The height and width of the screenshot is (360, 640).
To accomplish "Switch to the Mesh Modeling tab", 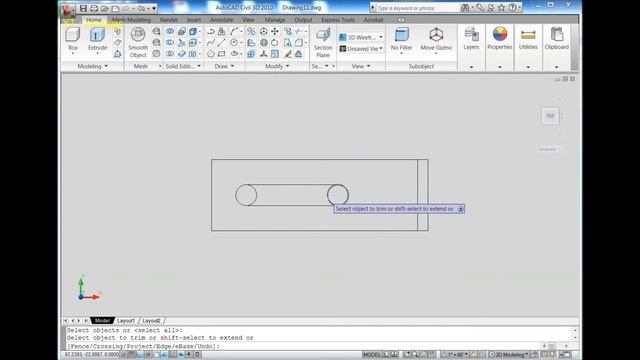I will pyautogui.click(x=131, y=20).
